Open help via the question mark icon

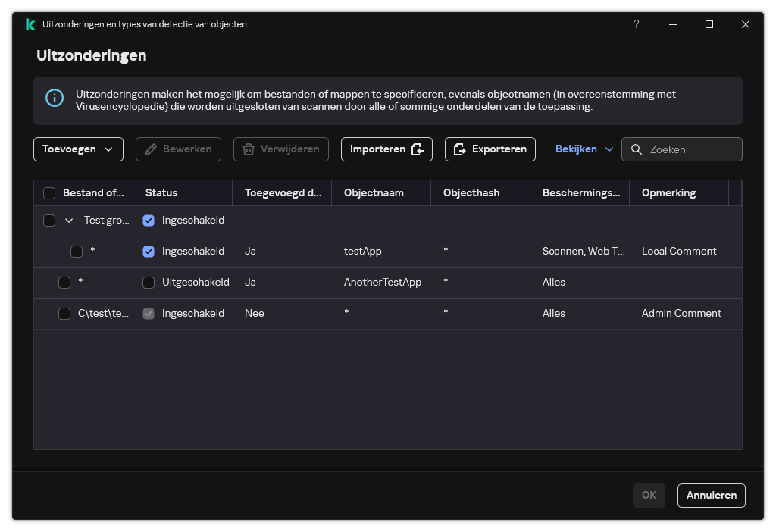[x=636, y=24]
